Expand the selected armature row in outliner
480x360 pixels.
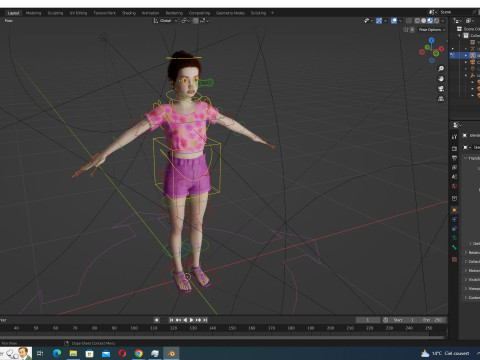point(466,55)
